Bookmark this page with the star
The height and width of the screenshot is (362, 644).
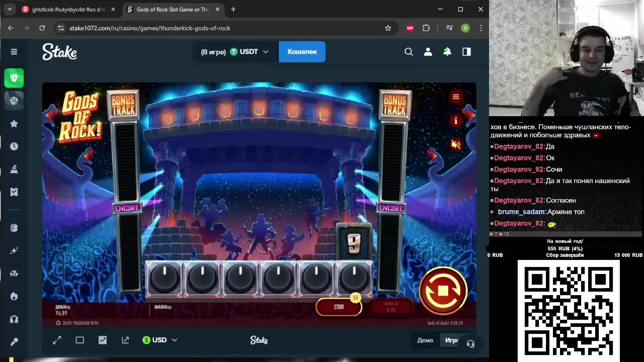pyautogui.click(x=388, y=28)
